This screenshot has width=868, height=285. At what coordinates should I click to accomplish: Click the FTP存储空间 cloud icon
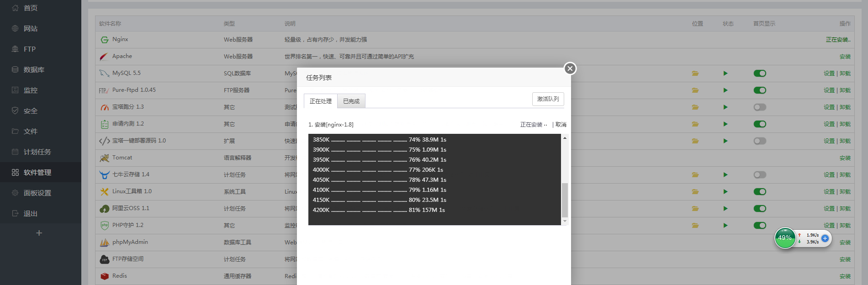tap(105, 259)
